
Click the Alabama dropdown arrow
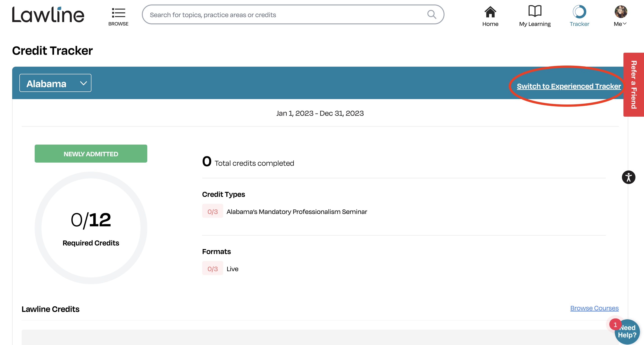pyautogui.click(x=83, y=83)
